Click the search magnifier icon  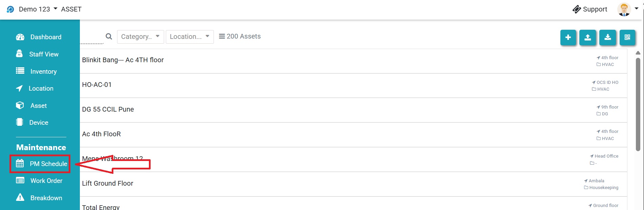pos(109,37)
